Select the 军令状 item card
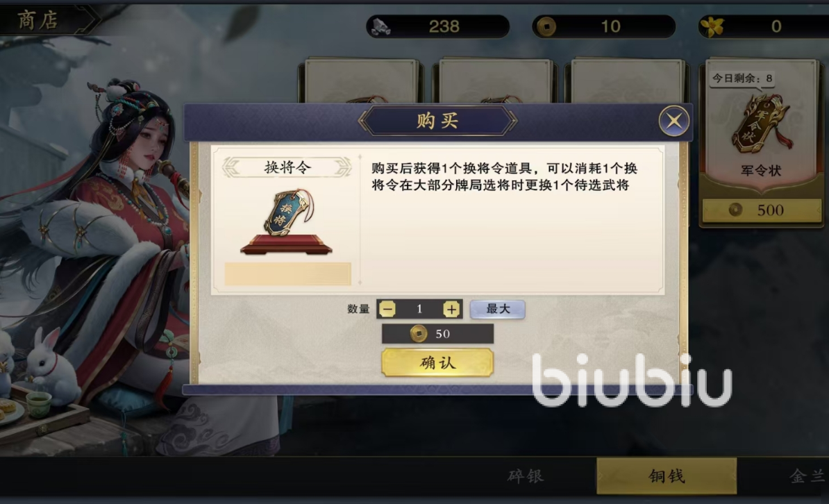 coord(762,143)
